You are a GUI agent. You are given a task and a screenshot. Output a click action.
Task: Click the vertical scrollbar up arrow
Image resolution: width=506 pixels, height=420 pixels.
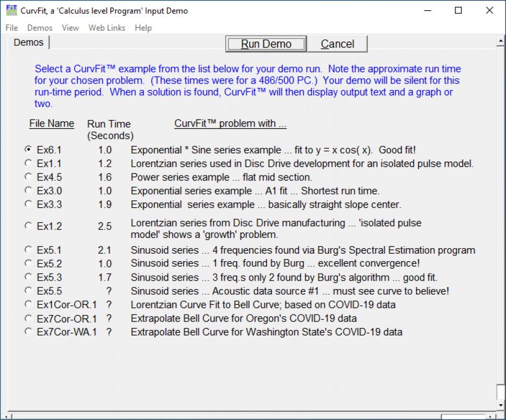coord(501,41)
